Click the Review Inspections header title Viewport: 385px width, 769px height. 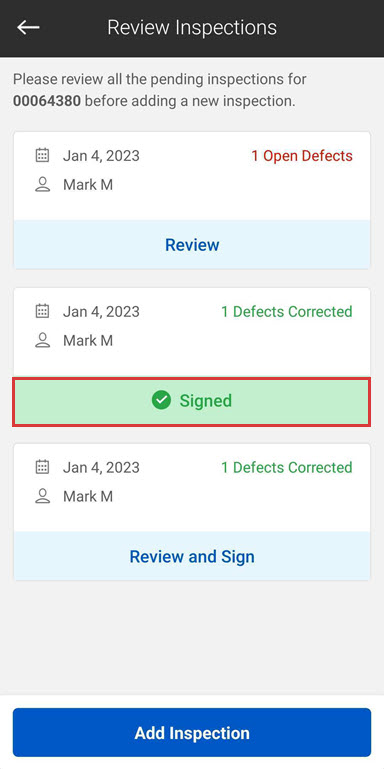click(x=192, y=27)
